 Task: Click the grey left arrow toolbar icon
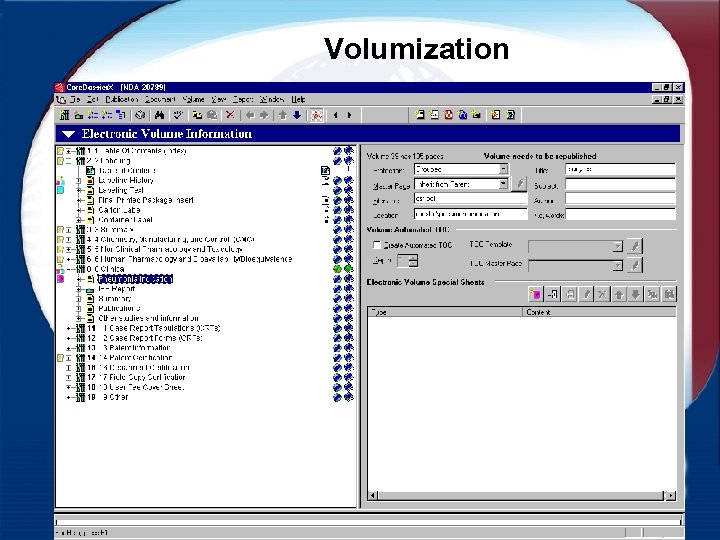(x=250, y=115)
